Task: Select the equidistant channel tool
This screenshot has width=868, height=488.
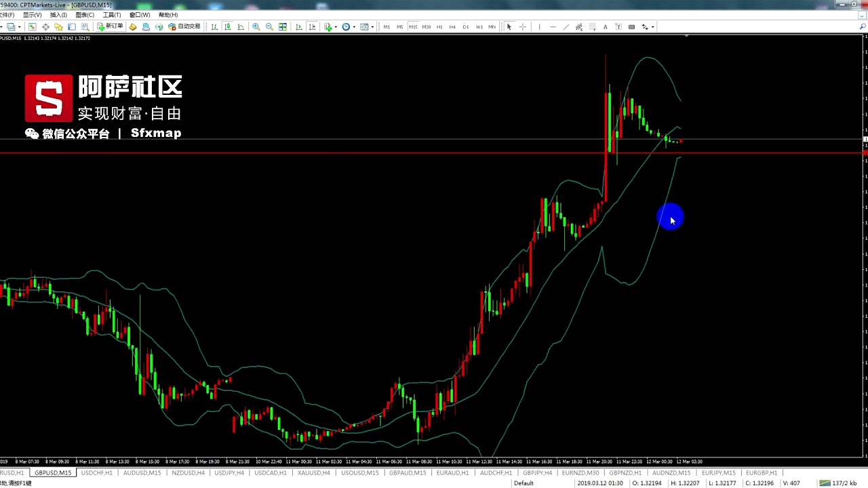Action: click(x=579, y=27)
